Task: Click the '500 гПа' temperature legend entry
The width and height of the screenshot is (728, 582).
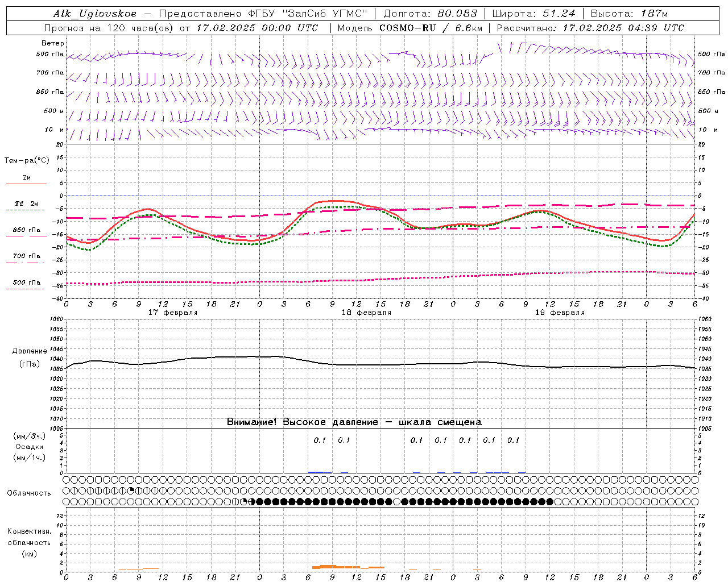Action: coord(27,282)
